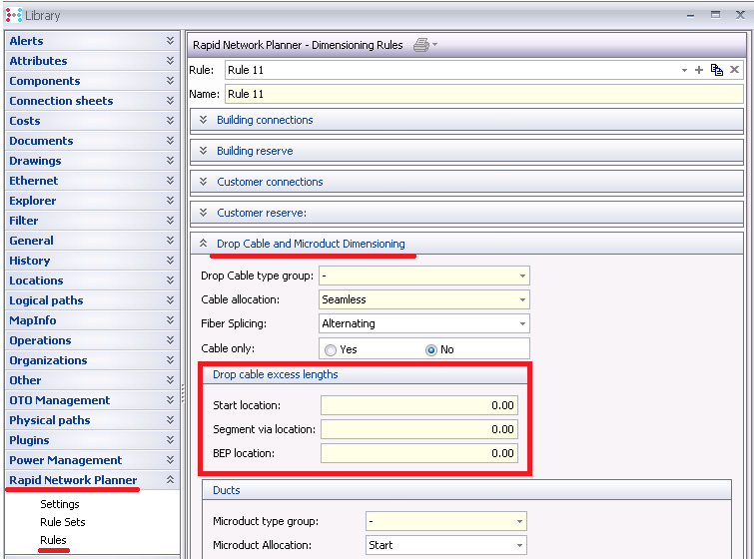Click the Physical paths chevron icon
The image size is (754, 560).
170,420
